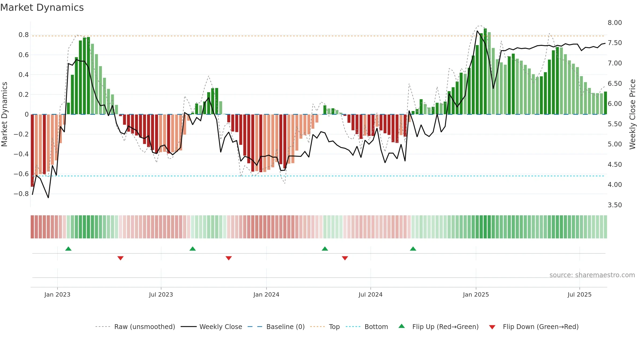The width and height of the screenshot is (644, 362).
Task: Click the 0 left axis tick label
Action: 27,114
